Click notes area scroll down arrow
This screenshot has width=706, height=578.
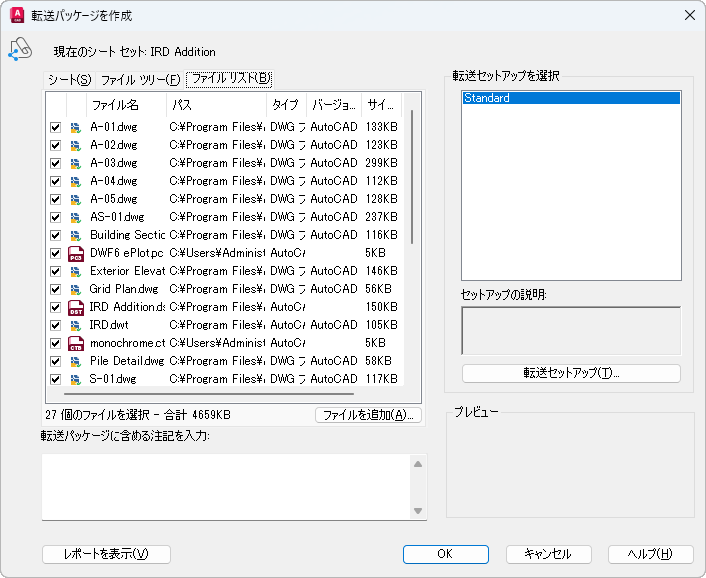pos(418,511)
